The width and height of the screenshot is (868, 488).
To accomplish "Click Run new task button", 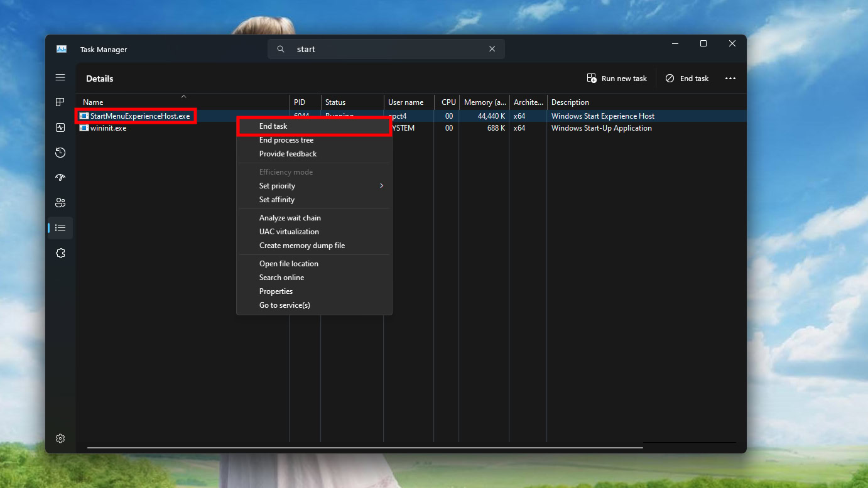I will click(x=617, y=79).
